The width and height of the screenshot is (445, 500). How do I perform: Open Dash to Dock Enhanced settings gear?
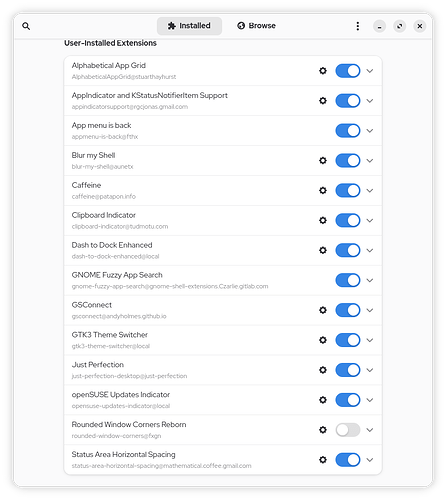[323, 250]
